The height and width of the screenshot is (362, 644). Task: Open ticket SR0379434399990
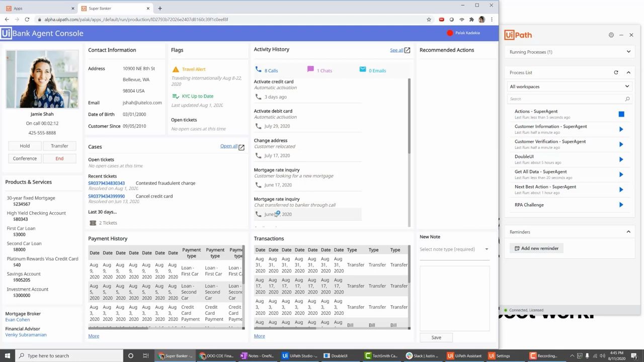click(106, 196)
